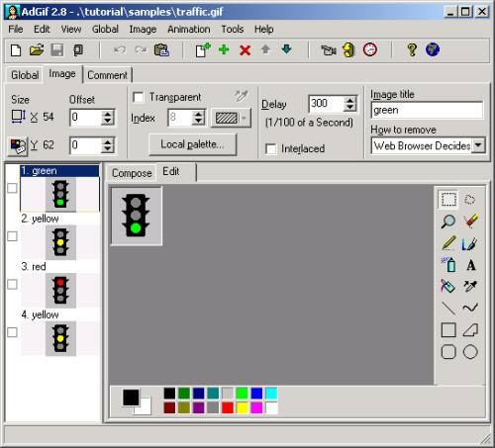Select the pencil tool
Screen dimensions: 495x448
(x=448, y=243)
